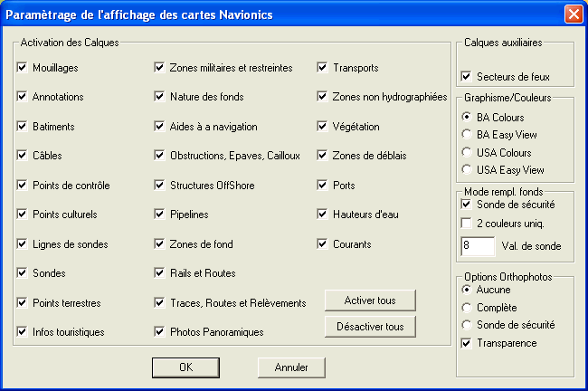Toggle Rails et Routes checkbox
The height and width of the screenshot is (391, 588).
coord(159,272)
